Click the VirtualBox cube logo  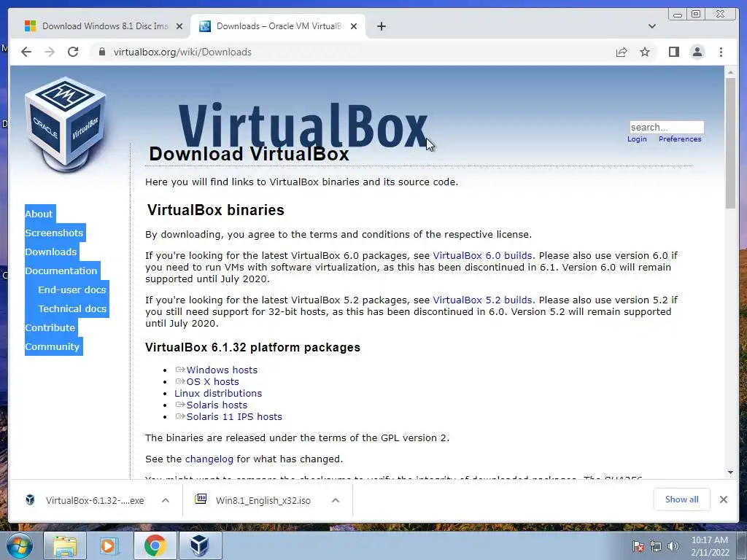click(65, 124)
